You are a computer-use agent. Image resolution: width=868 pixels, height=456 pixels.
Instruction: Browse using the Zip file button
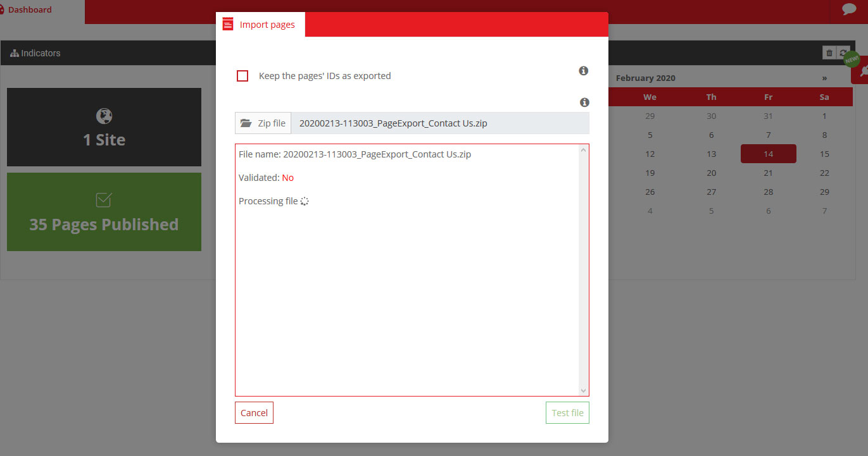coord(263,123)
